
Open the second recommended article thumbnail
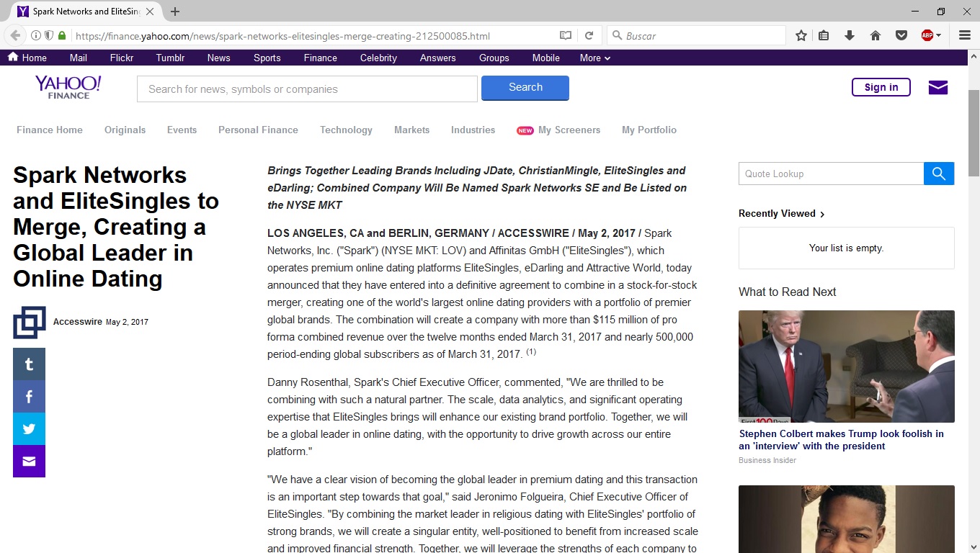(847, 519)
